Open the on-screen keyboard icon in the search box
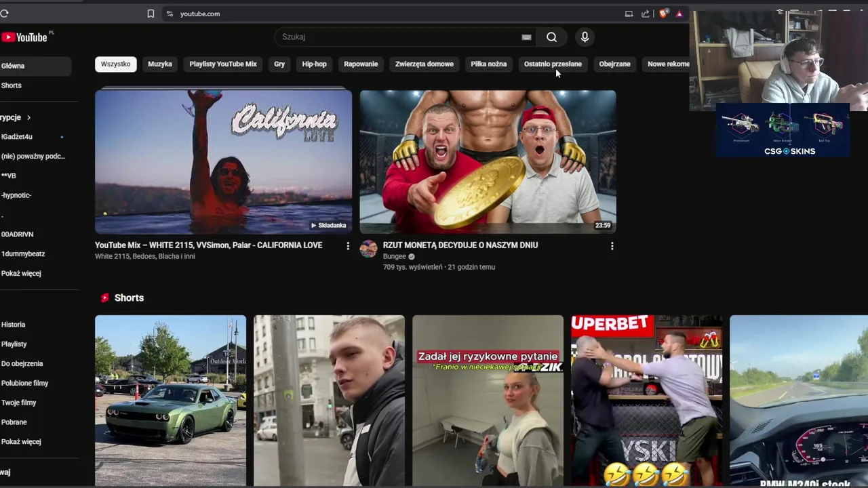Screen dimensions: 868x488 [526, 37]
